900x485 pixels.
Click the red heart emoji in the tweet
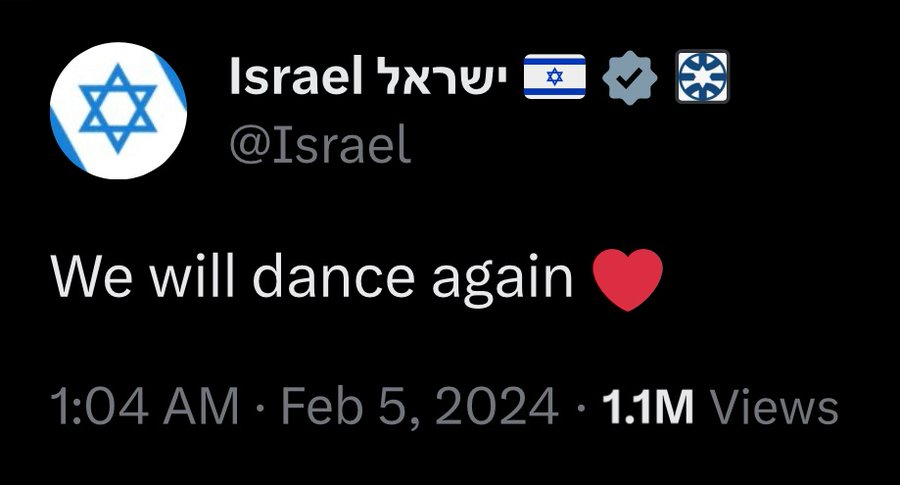click(628, 279)
